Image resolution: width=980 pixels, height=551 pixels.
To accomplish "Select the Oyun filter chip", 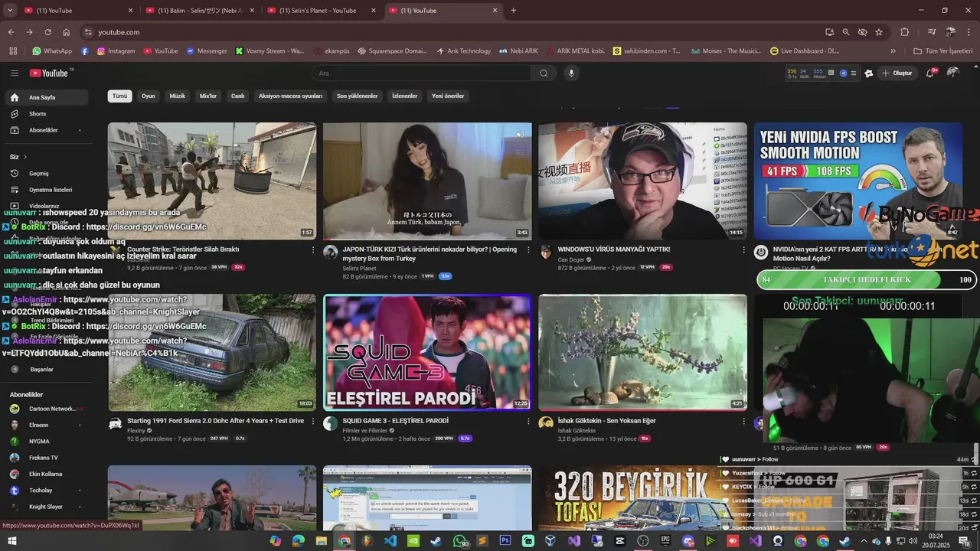I will pyautogui.click(x=148, y=96).
